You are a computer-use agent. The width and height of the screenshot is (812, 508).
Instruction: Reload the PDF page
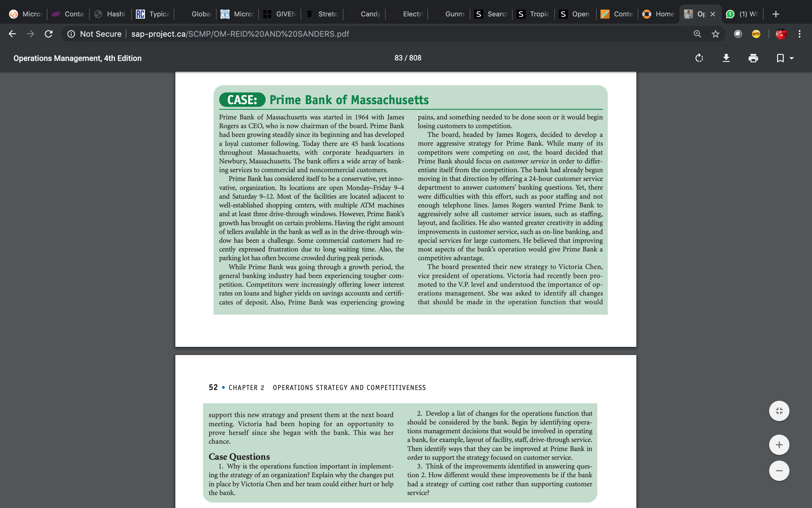49,34
